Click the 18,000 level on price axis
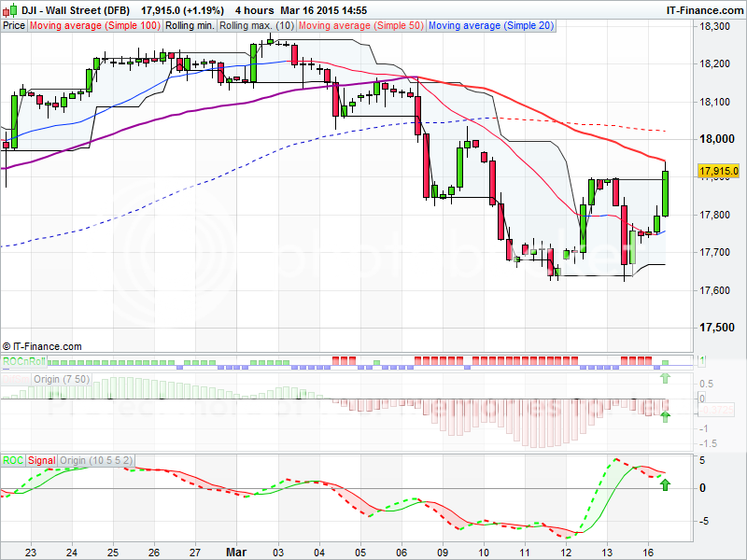The height and width of the screenshot is (560, 747). coord(719,139)
